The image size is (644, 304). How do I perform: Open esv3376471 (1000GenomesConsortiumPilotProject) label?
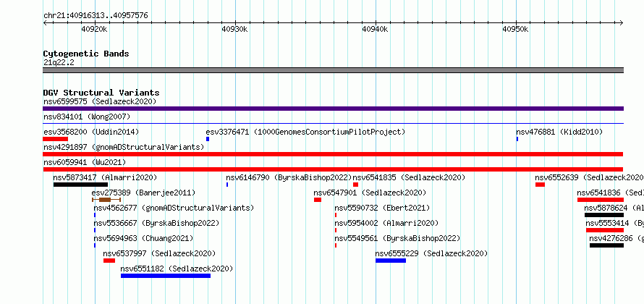click(x=305, y=132)
